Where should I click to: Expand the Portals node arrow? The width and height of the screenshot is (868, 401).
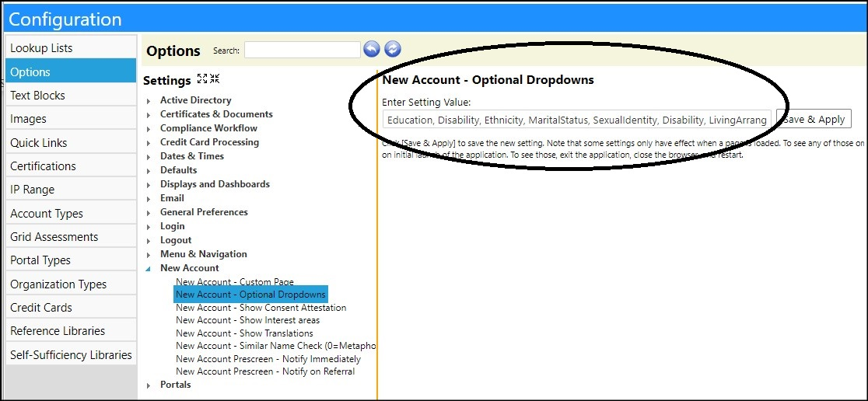149,385
